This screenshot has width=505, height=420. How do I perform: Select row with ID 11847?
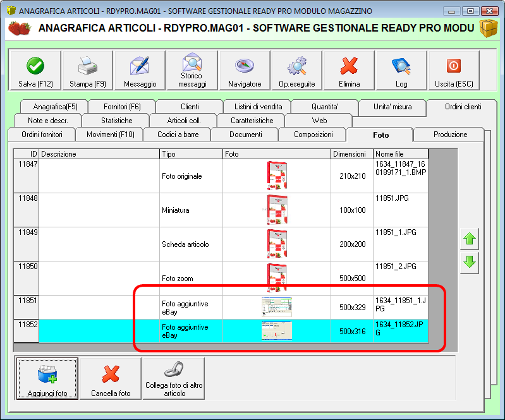coord(26,176)
